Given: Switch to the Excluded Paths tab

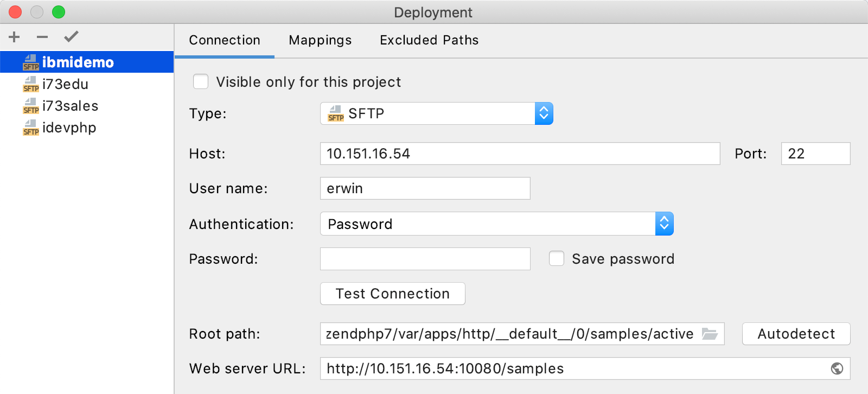Looking at the screenshot, I should (429, 40).
